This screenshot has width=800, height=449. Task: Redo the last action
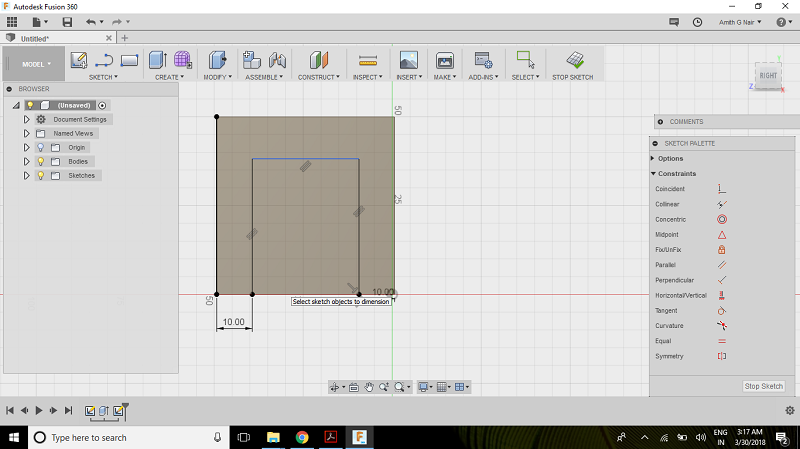click(x=117, y=22)
